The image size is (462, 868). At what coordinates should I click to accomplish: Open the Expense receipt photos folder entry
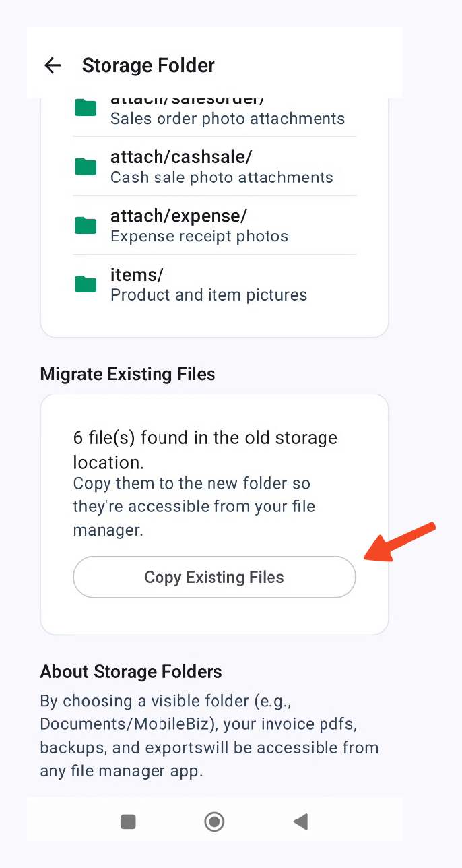199,236
